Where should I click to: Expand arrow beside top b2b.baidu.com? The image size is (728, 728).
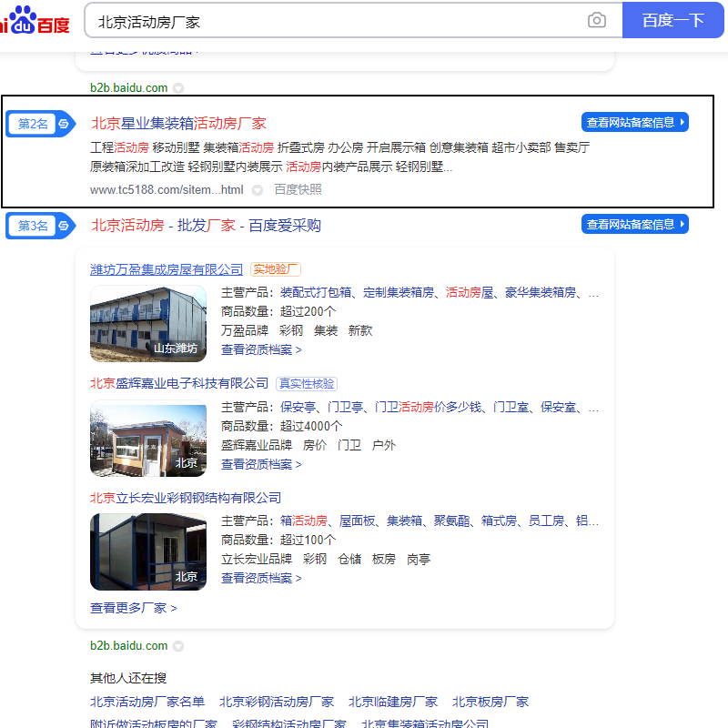coord(178,88)
